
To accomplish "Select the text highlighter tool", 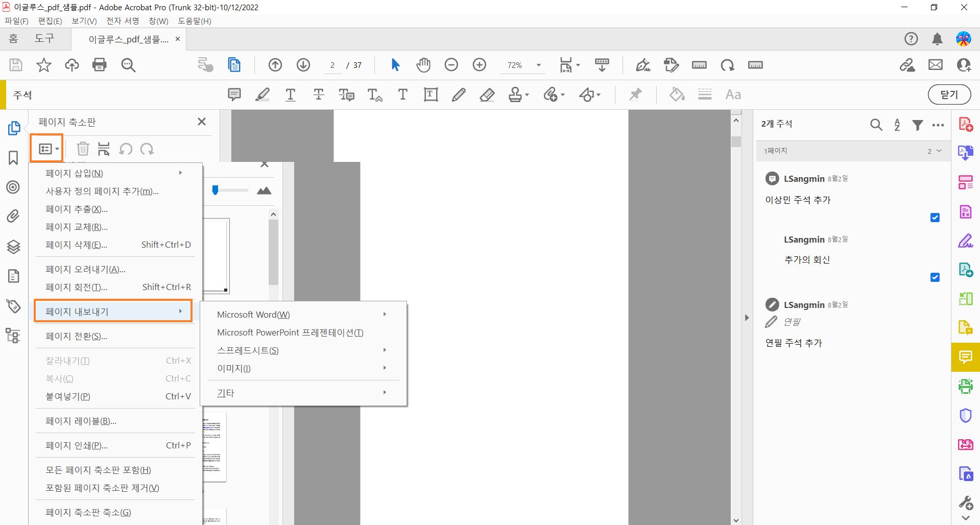I will [x=262, y=94].
